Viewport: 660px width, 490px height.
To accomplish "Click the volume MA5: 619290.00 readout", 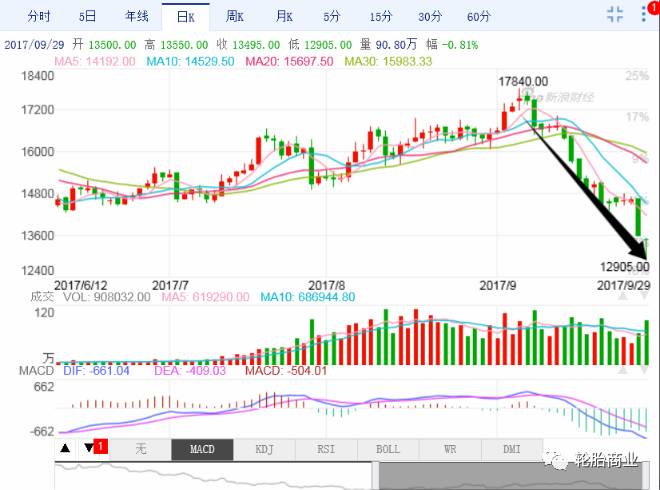I will [x=205, y=297].
